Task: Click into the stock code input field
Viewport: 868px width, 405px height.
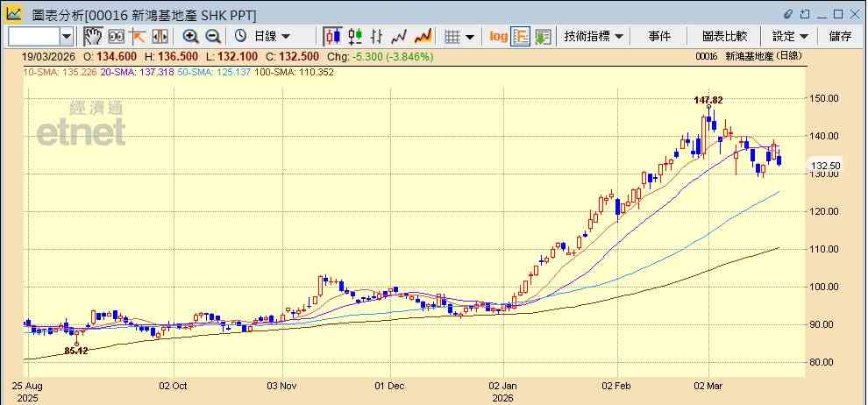Action: (x=34, y=37)
